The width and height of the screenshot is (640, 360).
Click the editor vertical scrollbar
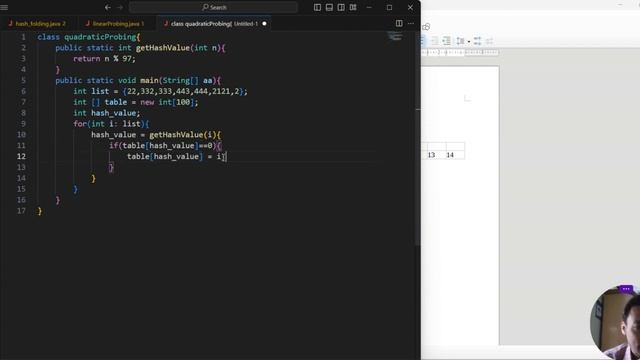pyautogui.click(x=417, y=139)
